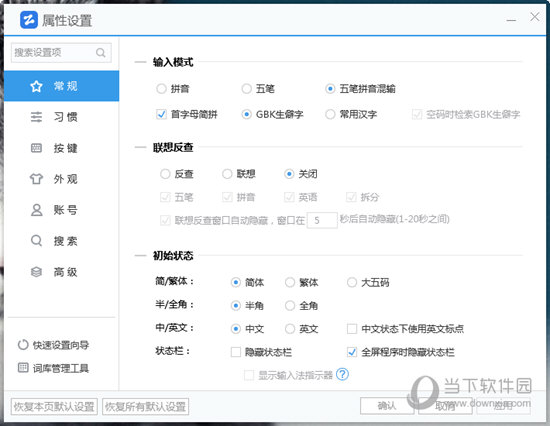
Task: Toggle 全屏程序时隐藏状态栏 checkbox
Action: point(352,352)
